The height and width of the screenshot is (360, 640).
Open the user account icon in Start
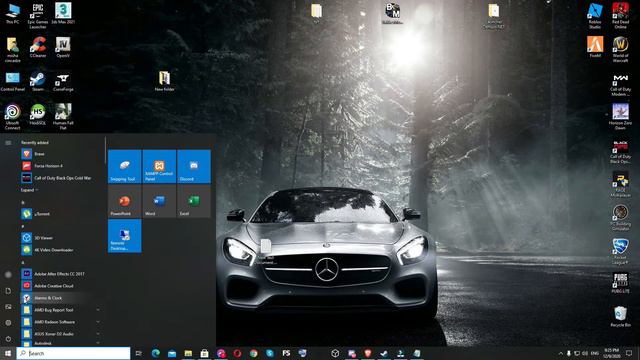point(8,275)
